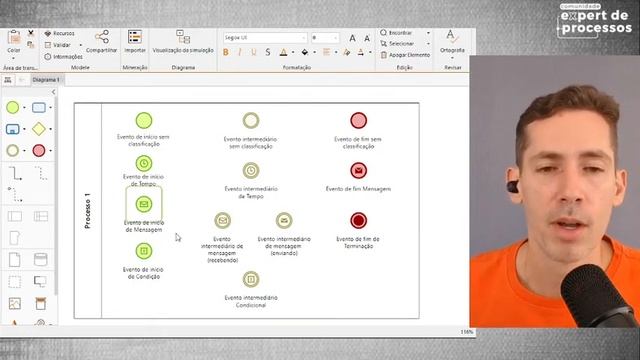Expand the Selecionar dropdown arrow
Screen dimensions: 640x360
428,44
